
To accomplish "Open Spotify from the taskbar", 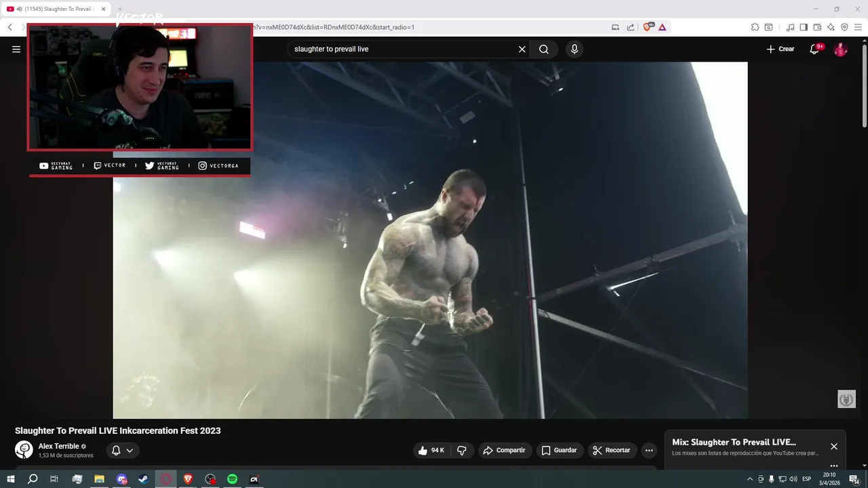I will [232, 479].
